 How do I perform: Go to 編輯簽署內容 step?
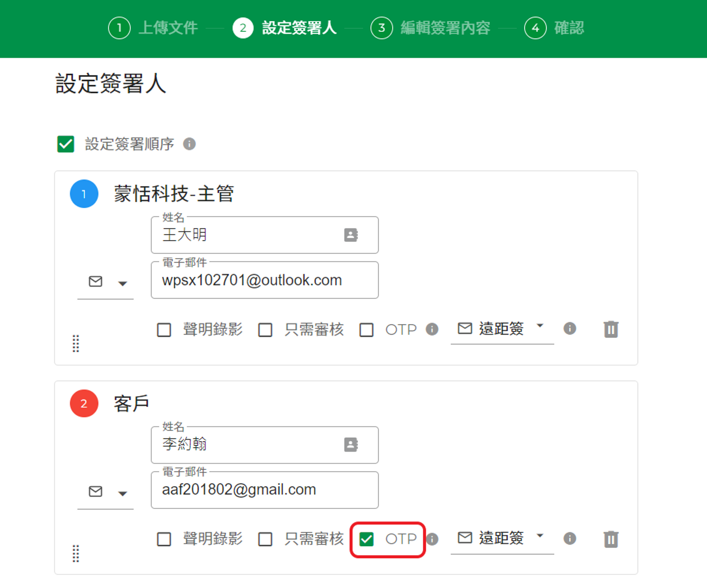445,28
